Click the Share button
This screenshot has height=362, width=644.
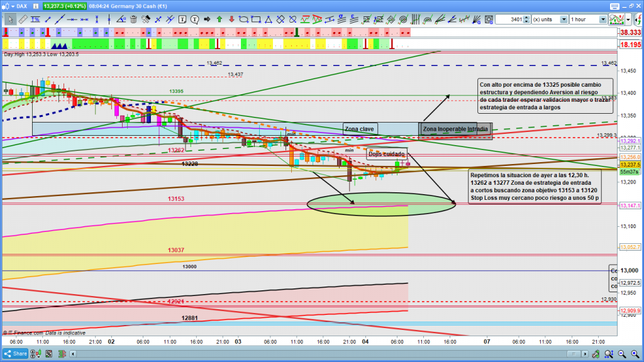pyautogui.click(x=16, y=354)
